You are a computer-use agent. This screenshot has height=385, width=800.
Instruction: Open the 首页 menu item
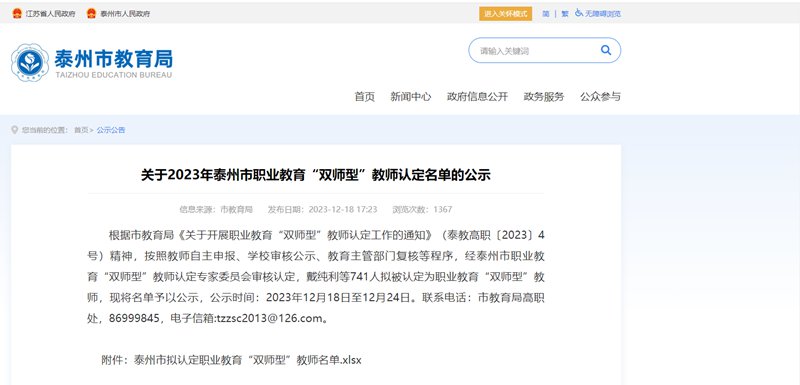(x=364, y=96)
